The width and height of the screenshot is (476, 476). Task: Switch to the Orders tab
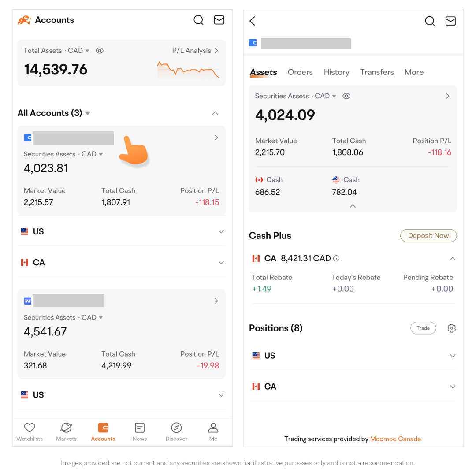pos(300,72)
